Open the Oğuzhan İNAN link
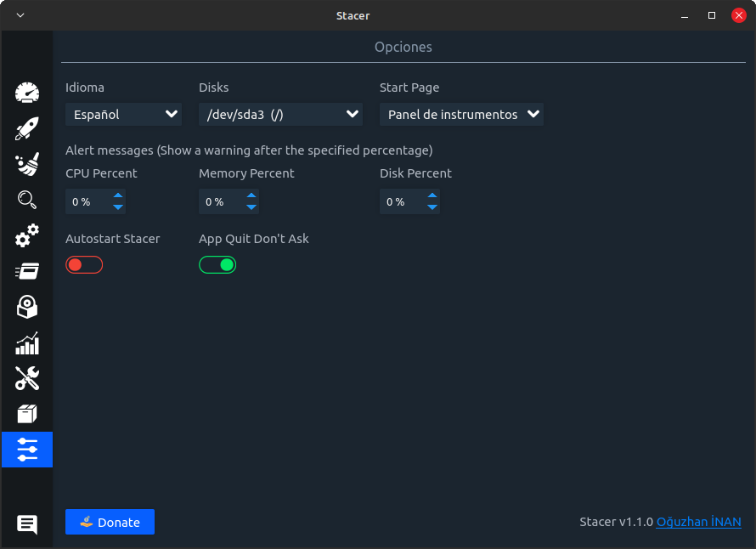756x549 pixels. click(698, 522)
